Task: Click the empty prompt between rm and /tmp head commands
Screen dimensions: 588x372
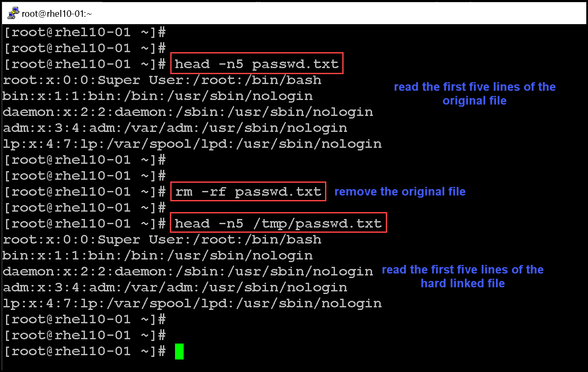Action: point(84,208)
